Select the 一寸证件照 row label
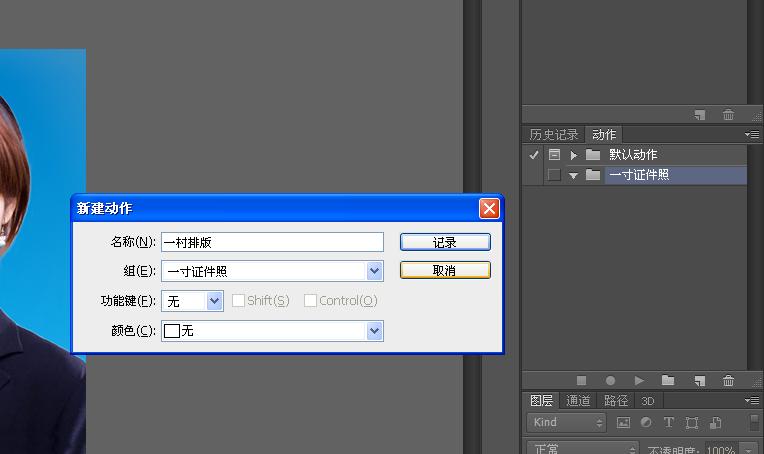Image resolution: width=764 pixels, height=454 pixels. (x=639, y=175)
